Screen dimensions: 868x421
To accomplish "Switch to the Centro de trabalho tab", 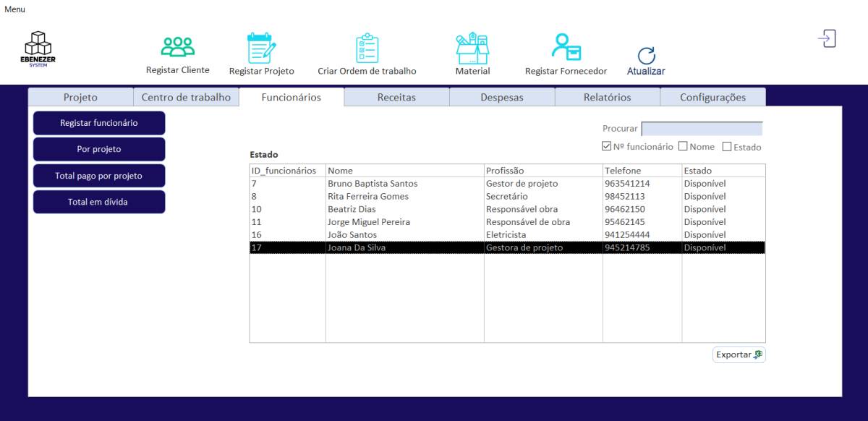I will tap(186, 97).
